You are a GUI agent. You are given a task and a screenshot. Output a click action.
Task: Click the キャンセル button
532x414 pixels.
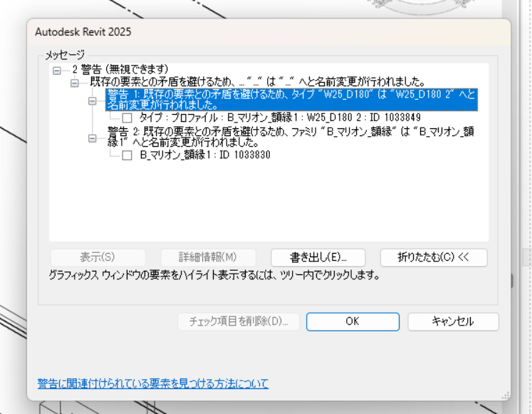pyautogui.click(x=453, y=321)
